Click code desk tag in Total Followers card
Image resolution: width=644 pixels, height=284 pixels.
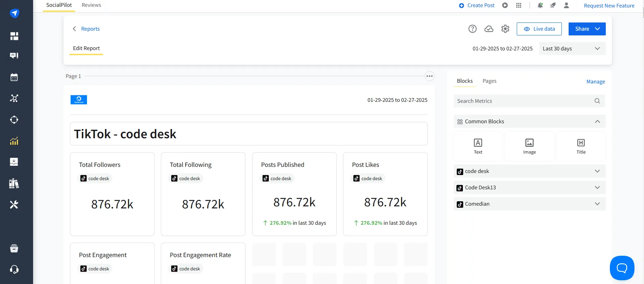[x=95, y=178]
